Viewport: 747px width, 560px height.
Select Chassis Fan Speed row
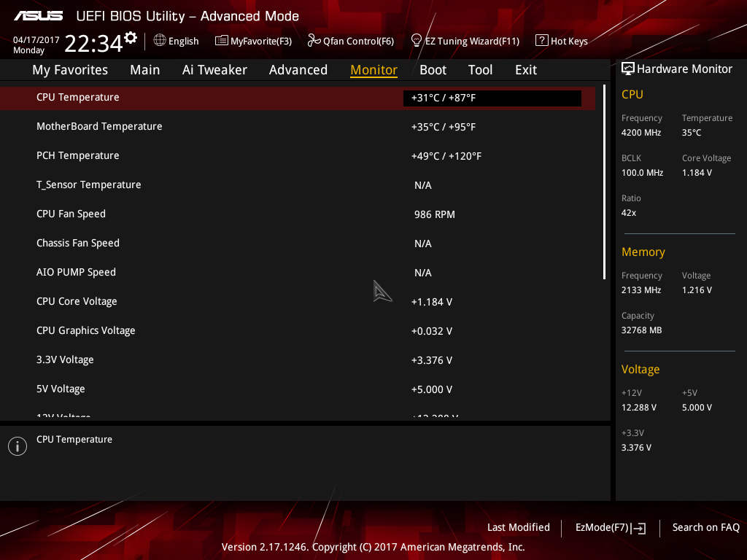(x=298, y=244)
